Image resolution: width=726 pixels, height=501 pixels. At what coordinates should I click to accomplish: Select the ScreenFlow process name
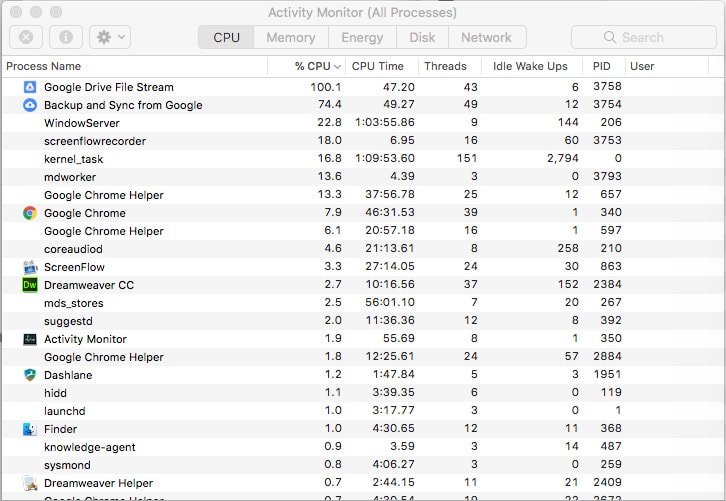click(74, 267)
